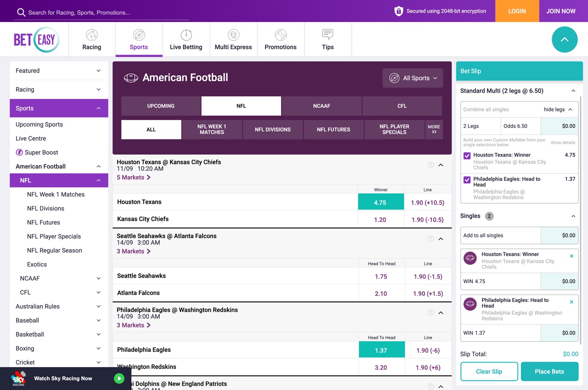
Task: Collapse the Singles section chevron
Action: 573,216
